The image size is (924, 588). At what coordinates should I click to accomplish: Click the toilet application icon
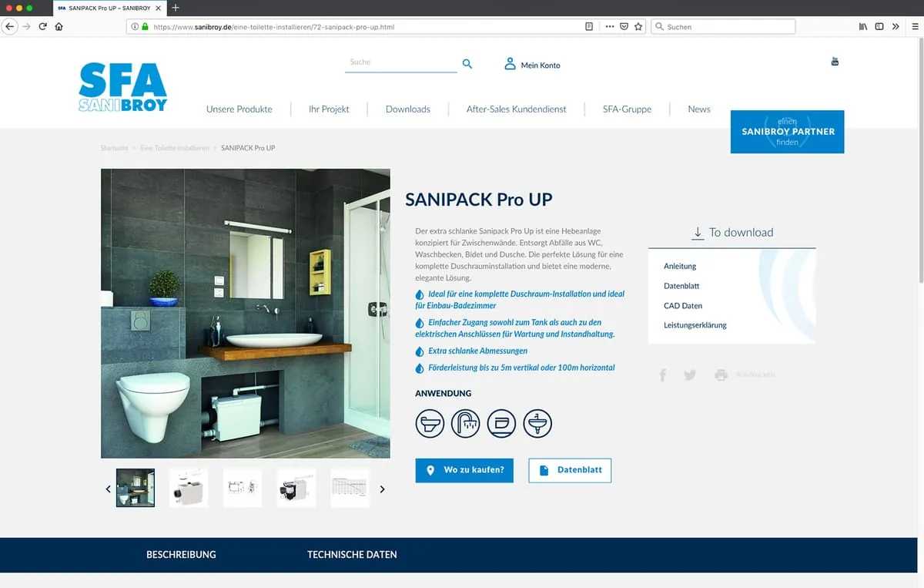point(430,423)
